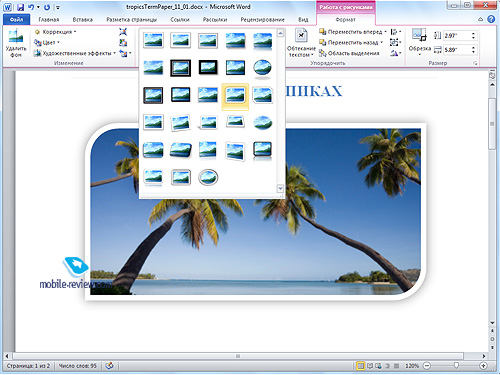The image size is (500, 375).
Task: Switch to draft view button
Action: [x=396, y=366]
